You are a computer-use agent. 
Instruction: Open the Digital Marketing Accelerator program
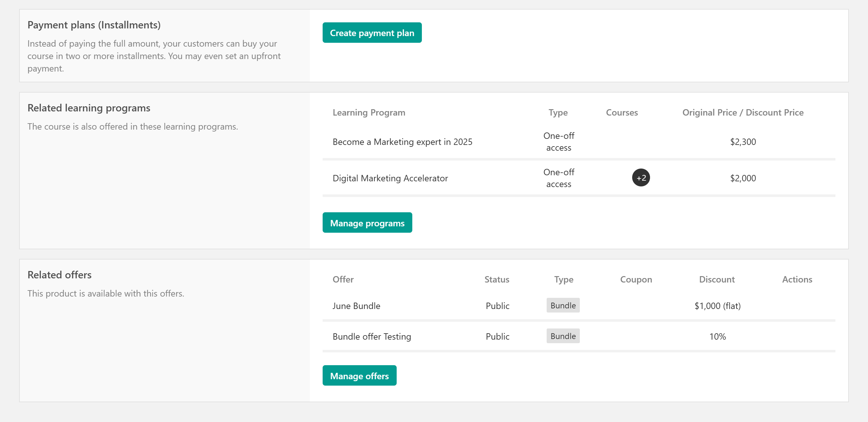[x=390, y=178]
